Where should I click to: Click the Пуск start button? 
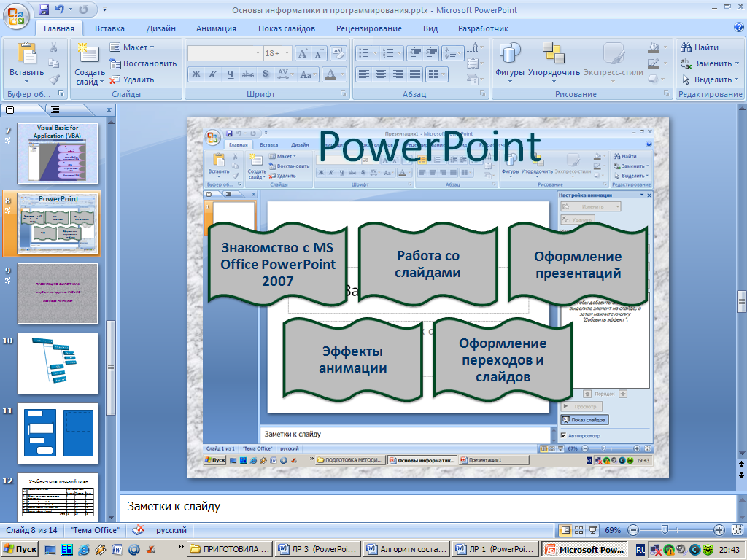[20, 549]
